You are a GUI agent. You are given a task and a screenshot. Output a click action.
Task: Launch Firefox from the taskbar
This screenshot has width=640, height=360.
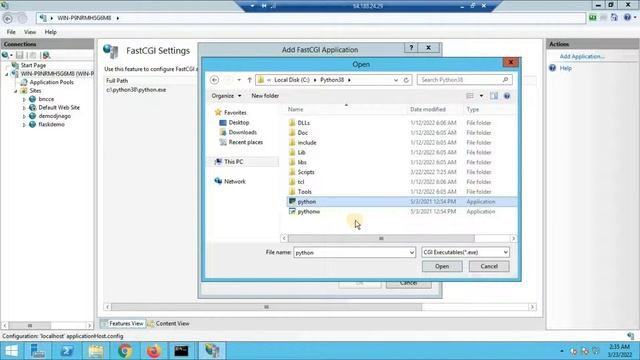coord(154,351)
